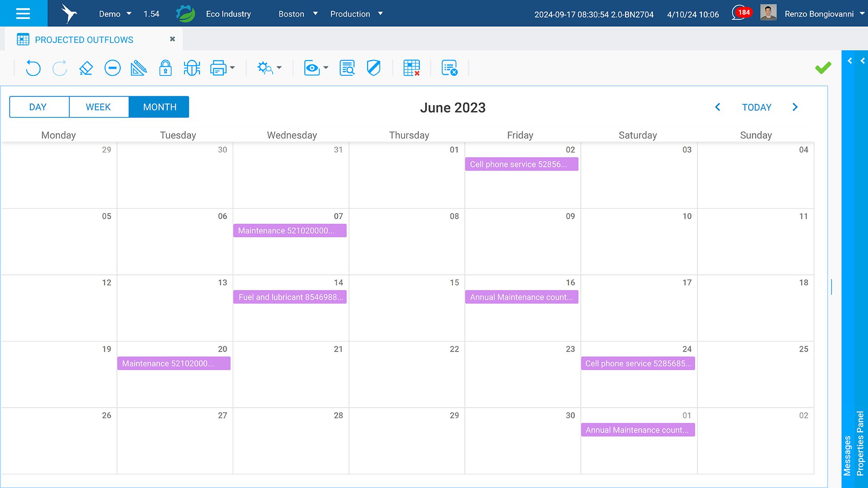Click the shield icon in toolbar
The image size is (868, 488).
point(373,68)
